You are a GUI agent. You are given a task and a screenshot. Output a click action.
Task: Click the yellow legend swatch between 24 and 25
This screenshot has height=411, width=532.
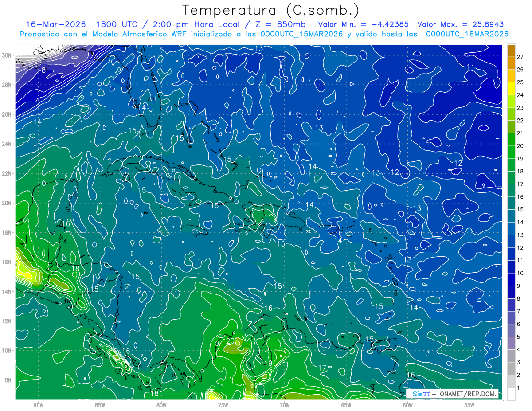tap(511, 89)
